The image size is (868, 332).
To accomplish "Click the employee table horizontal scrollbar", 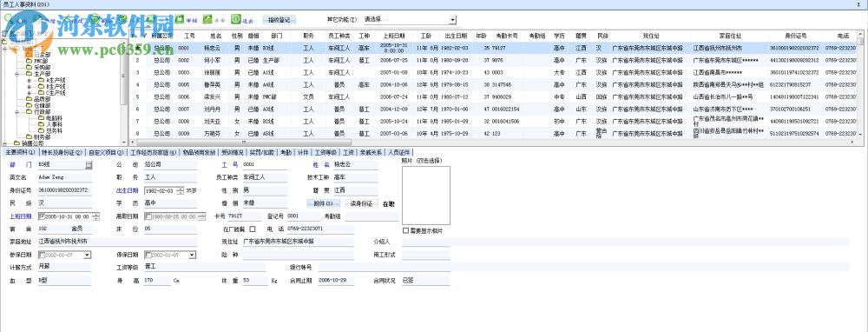I will 494,142.
